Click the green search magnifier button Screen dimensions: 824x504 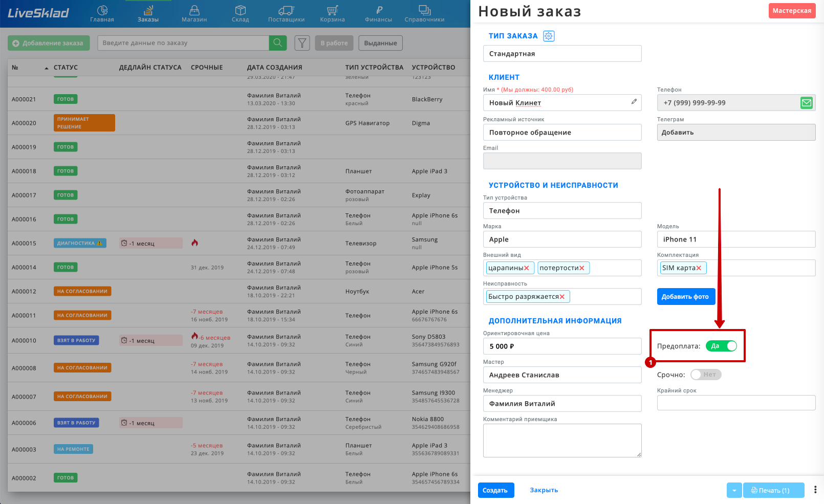278,43
